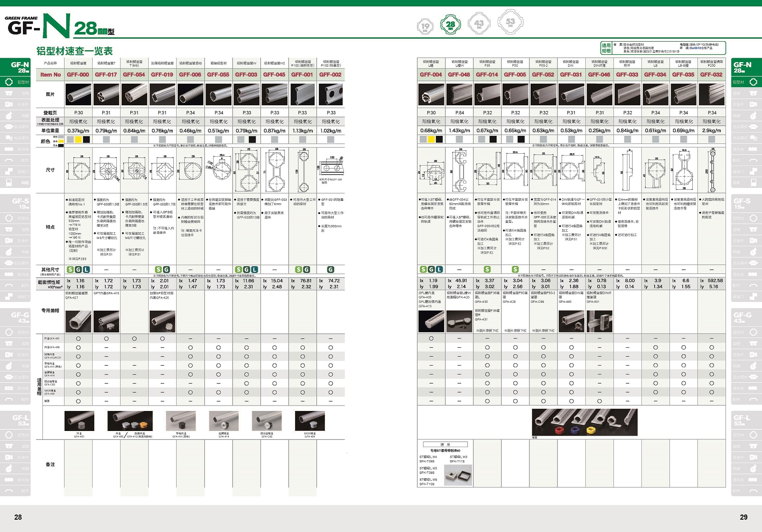Open 连接件 in right sidebar GF-N section

pyautogui.click(x=747, y=104)
